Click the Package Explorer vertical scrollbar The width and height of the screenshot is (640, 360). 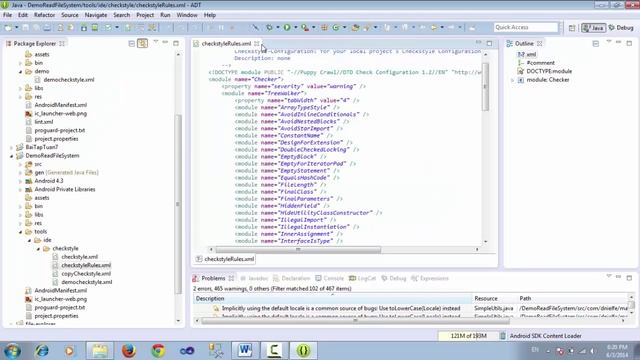tap(178, 204)
